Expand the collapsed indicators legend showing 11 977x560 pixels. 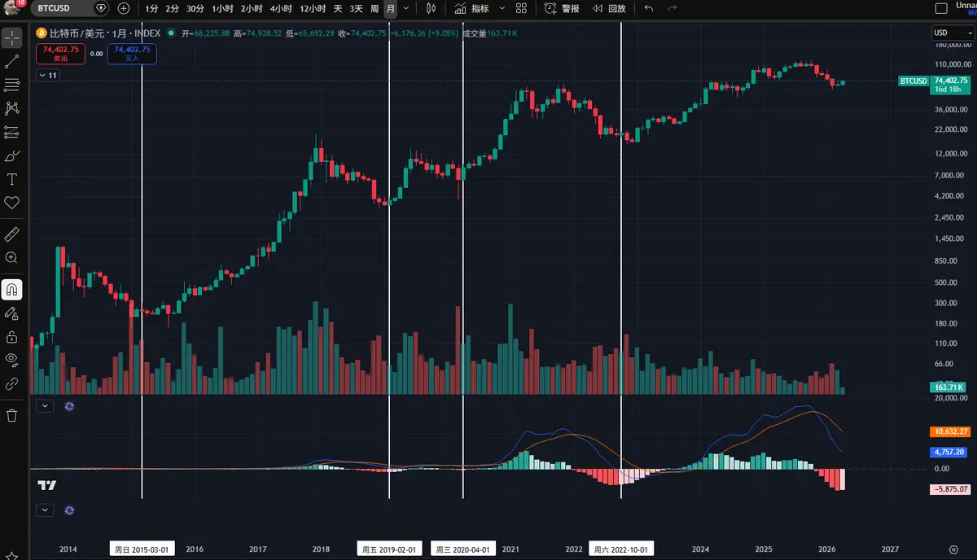[x=49, y=75]
